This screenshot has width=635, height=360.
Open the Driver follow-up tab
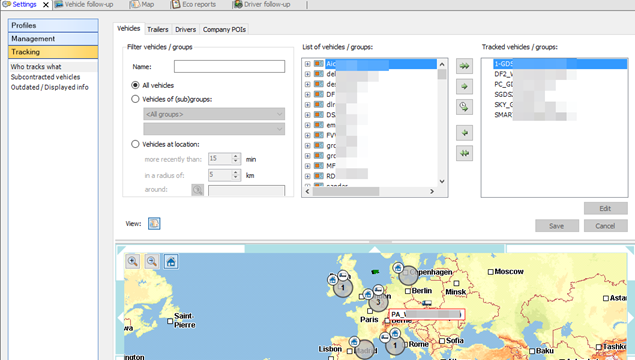(x=262, y=4)
